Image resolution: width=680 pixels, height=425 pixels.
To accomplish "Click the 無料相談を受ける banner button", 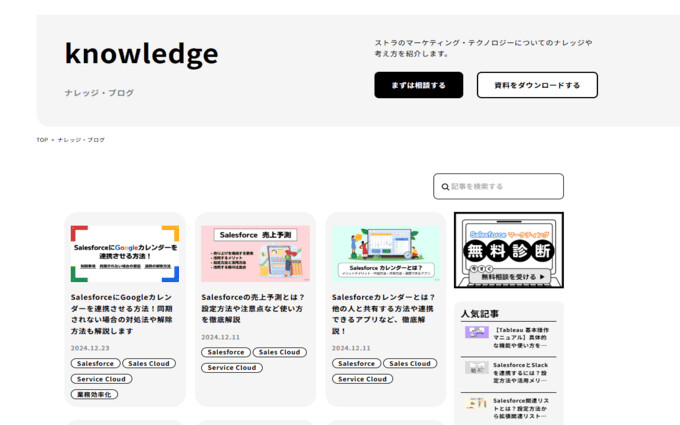I will pyautogui.click(x=510, y=277).
